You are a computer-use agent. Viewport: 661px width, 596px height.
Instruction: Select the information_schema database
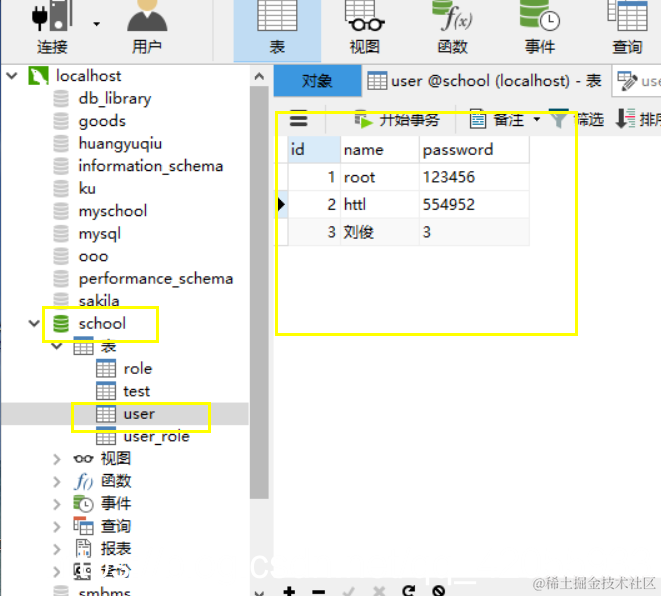[150, 166]
